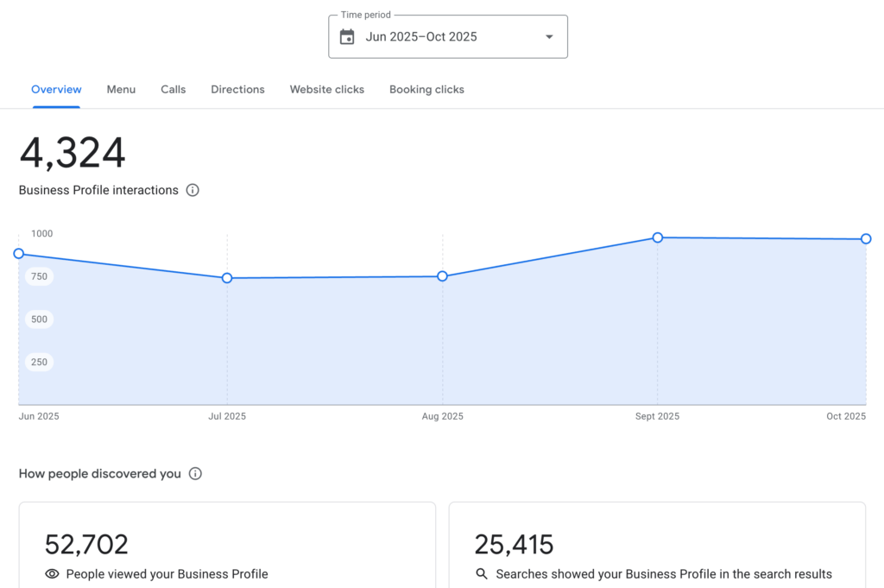Switch to the Website clicks tab
The height and width of the screenshot is (588, 884).
click(326, 89)
